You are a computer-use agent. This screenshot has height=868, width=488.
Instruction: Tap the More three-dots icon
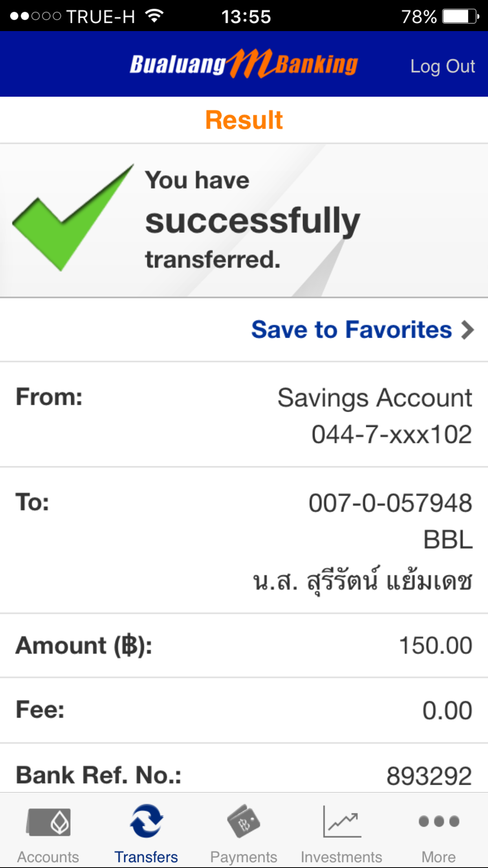coord(439,821)
